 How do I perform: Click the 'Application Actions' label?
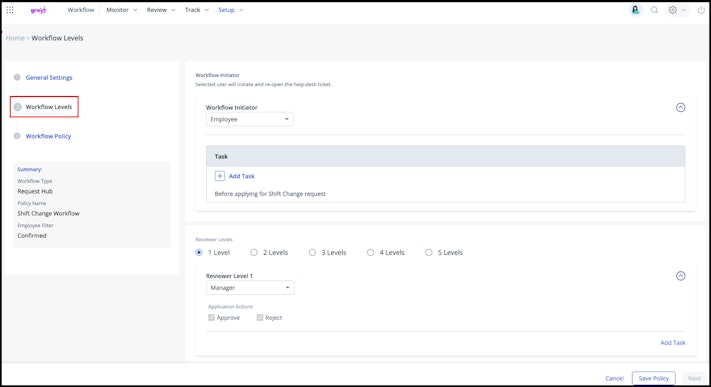pos(230,307)
